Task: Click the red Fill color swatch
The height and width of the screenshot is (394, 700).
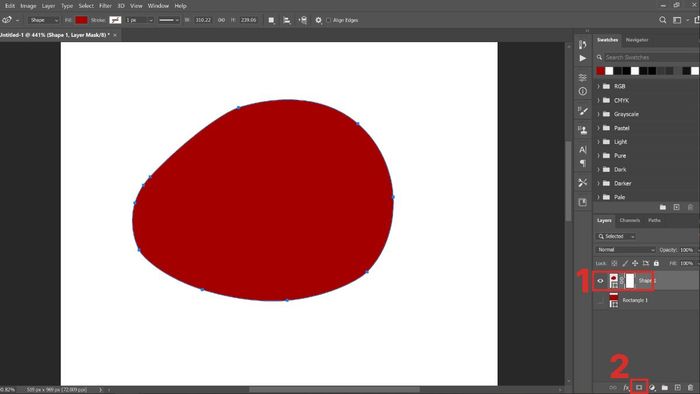Action: [81, 20]
